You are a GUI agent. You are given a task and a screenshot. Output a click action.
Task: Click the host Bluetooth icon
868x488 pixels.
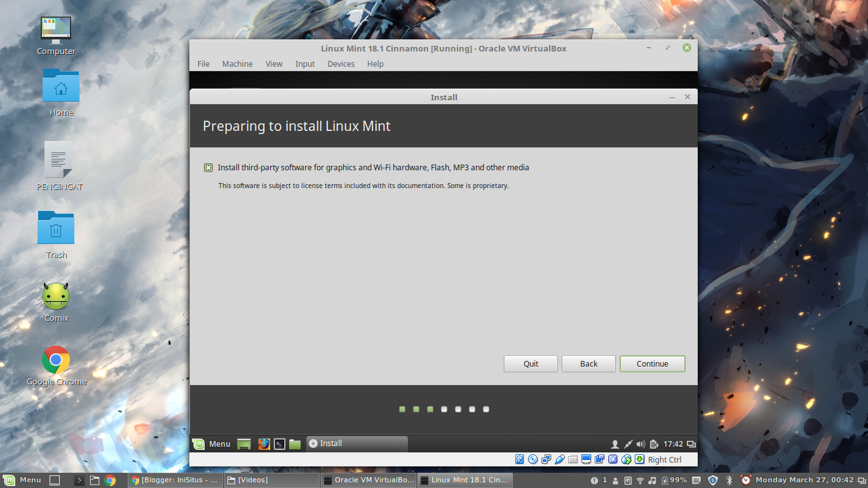[729, 480]
